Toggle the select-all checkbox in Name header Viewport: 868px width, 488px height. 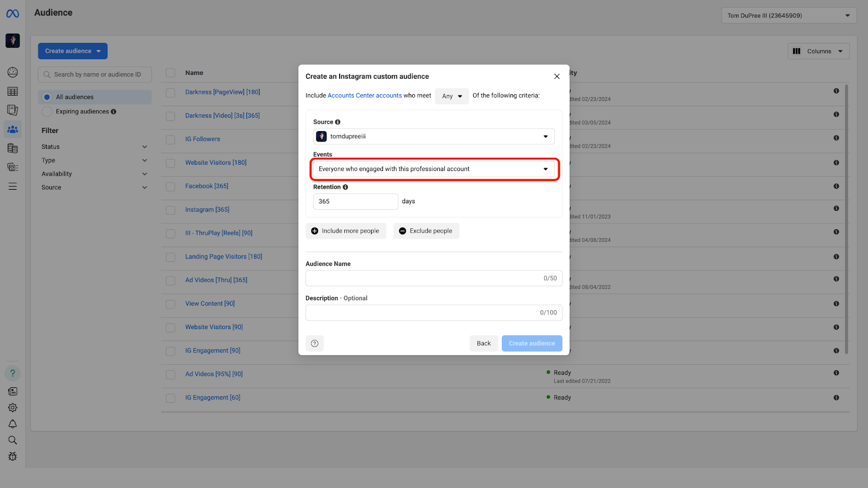pyautogui.click(x=170, y=73)
